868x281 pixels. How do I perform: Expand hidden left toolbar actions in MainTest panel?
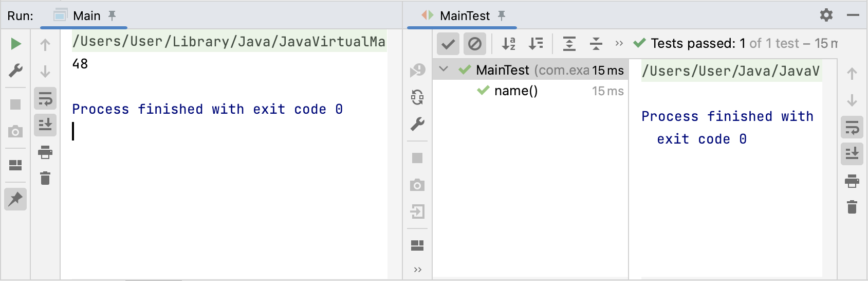pyautogui.click(x=417, y=270)
